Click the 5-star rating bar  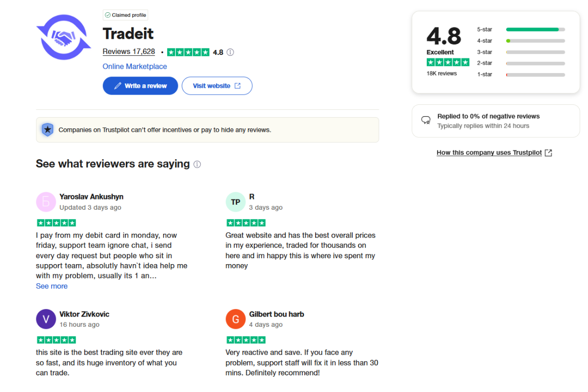coord(535,29)
